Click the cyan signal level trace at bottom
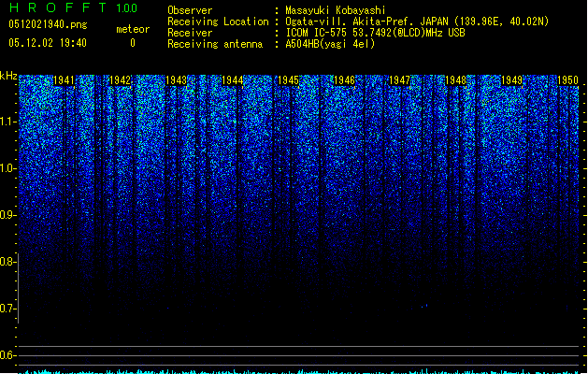Viewport: 588px width, 374px height. click(299, 371)
